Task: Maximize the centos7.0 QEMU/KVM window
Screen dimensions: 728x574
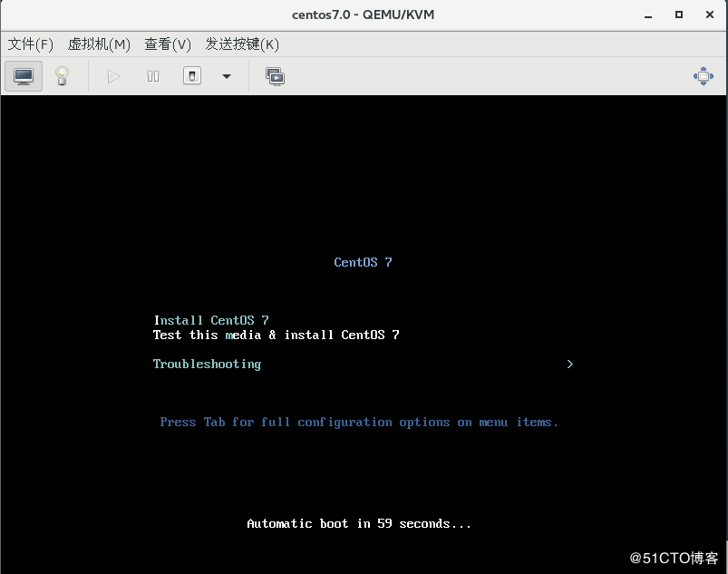Action: point(679,15)
